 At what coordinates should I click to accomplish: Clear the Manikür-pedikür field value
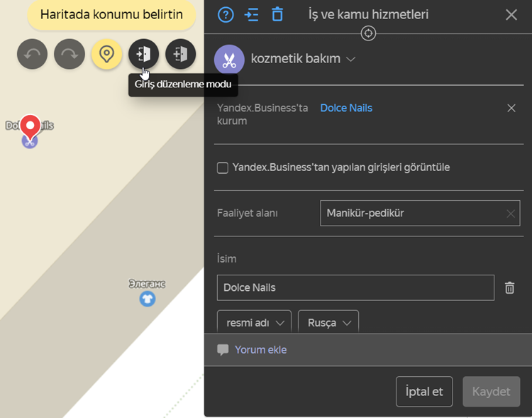tap(511, 214)
